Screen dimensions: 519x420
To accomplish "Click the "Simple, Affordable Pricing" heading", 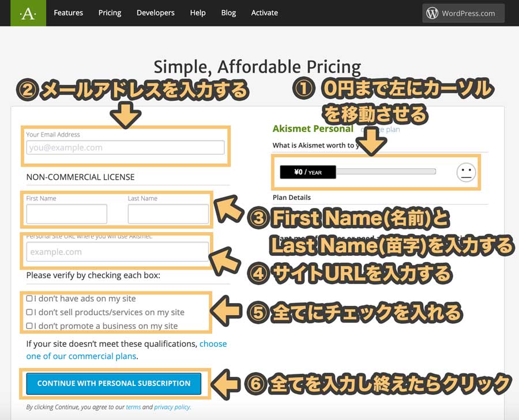I will pyautogui.click(x=257, y=67).
